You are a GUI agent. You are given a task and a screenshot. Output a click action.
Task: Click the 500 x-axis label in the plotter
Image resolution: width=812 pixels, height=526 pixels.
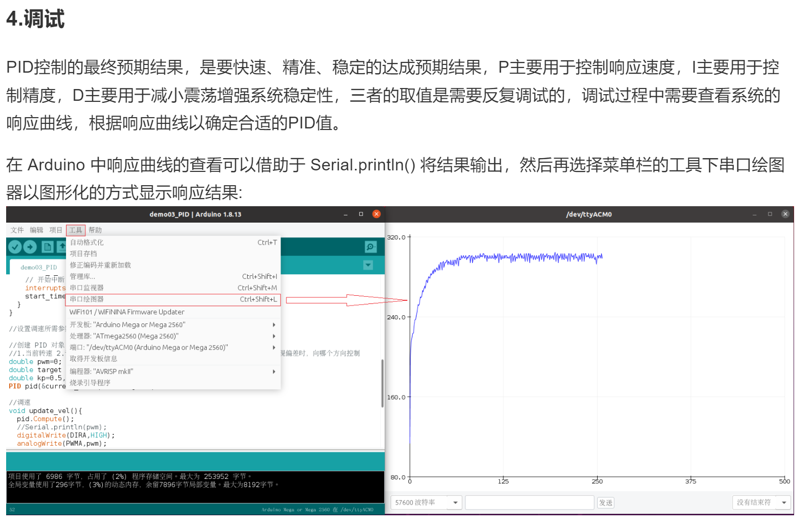(784, 481)
